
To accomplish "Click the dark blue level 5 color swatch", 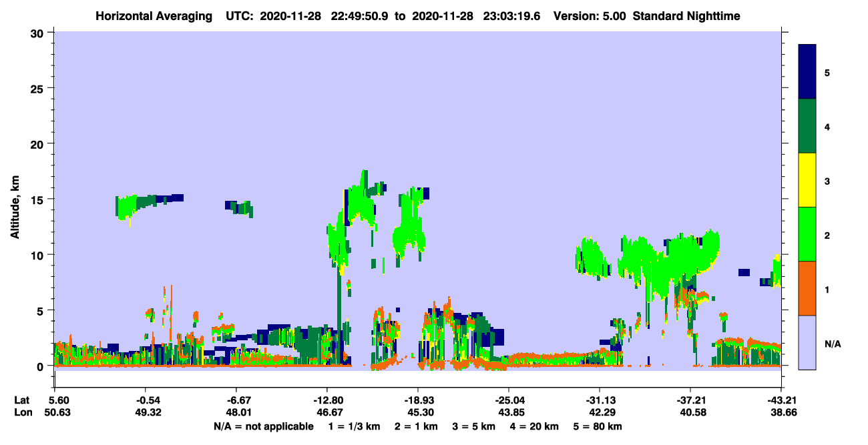I will pyautogui.click(x=807, y=72).
